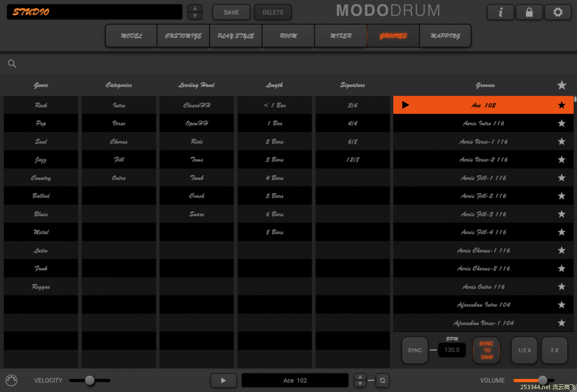Choose ClosedHH leading hand

pos(197,105)
